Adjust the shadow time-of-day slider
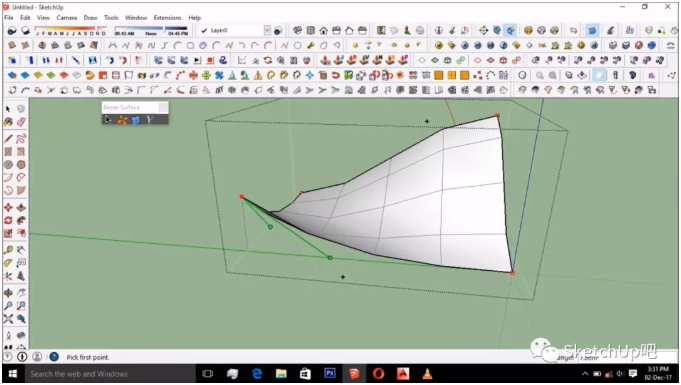The image size is (681, 385). tap(151, 30)
